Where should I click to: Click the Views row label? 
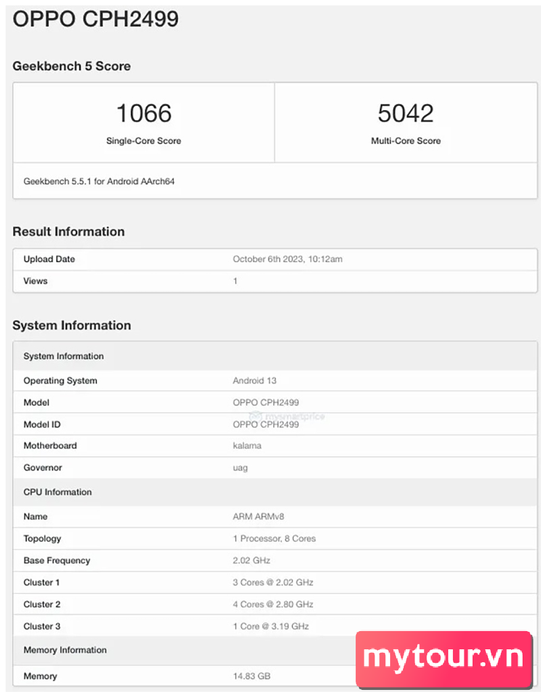[35, 281]
